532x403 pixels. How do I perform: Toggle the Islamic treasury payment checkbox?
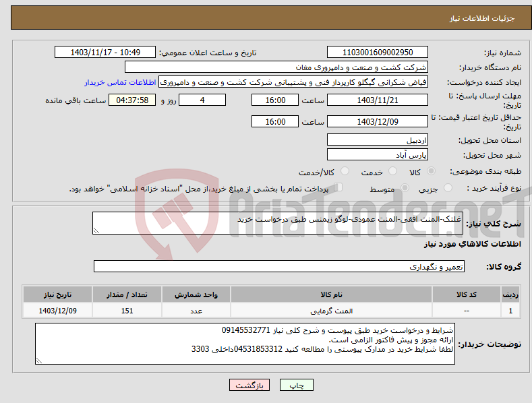pyautogui.click(x=338, y=187)
